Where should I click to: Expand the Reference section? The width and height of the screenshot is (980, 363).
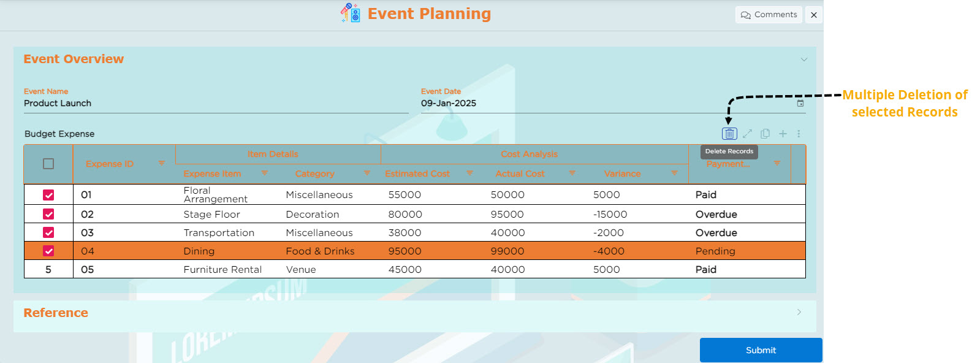pos(799,312)
